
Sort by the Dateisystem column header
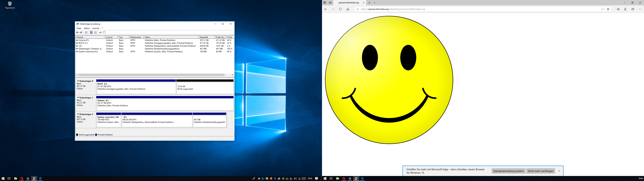[x=137, y=37]
